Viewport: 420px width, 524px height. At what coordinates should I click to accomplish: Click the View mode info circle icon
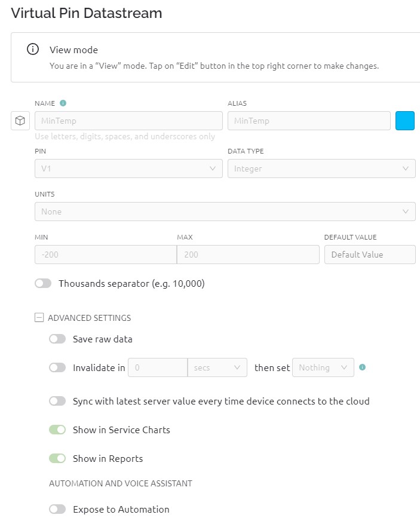pos(33,50)
